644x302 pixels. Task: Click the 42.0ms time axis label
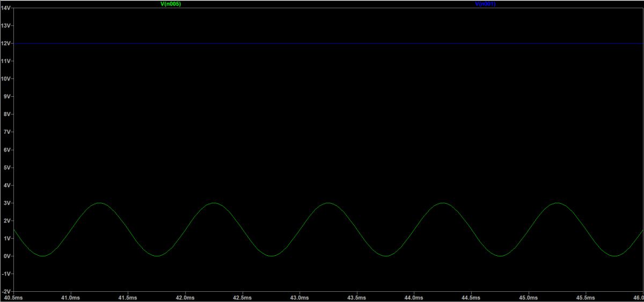(185, 297)
